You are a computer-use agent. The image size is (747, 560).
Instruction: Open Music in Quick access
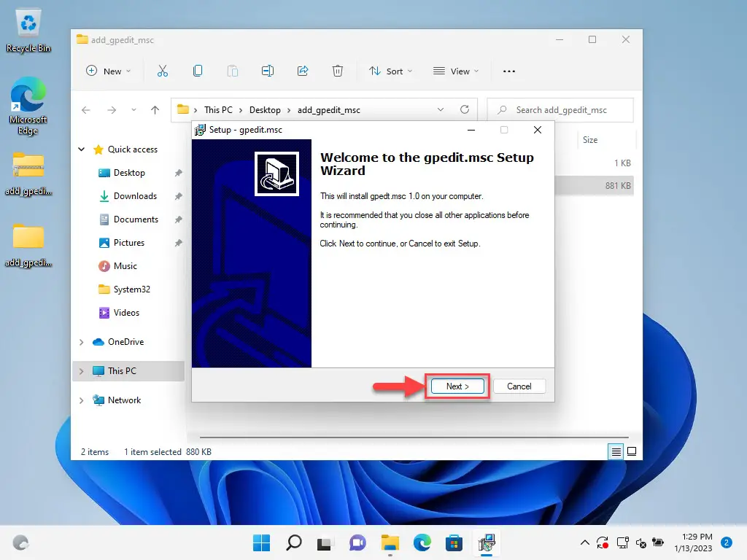125,265
